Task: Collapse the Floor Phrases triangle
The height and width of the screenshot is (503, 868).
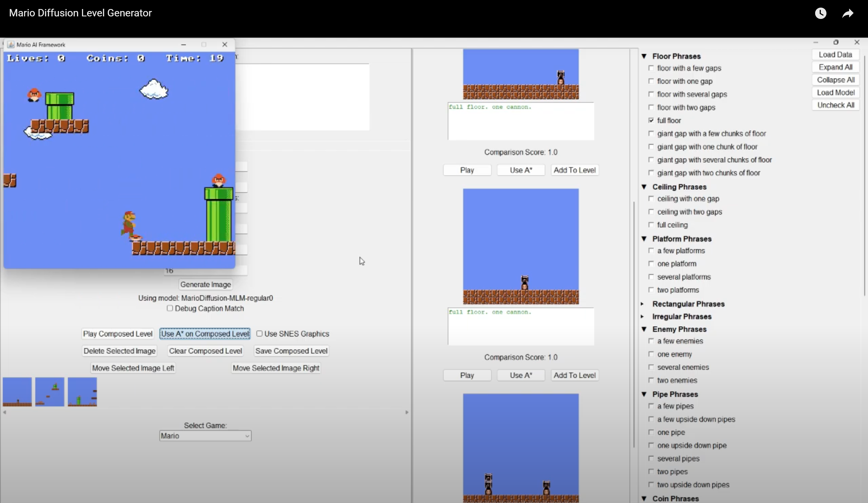Action: tap(644, 56)
